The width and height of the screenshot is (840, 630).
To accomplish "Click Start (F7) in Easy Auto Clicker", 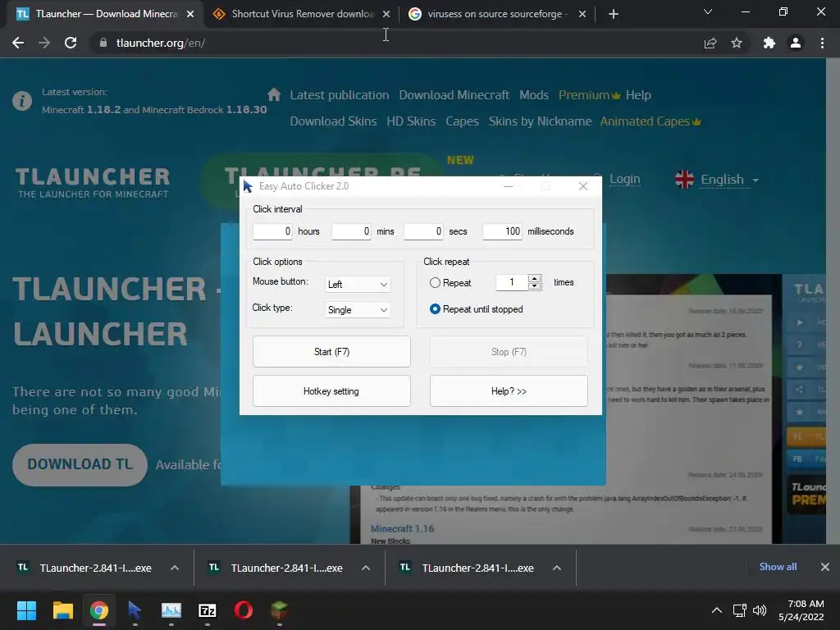I will point(331,351).
